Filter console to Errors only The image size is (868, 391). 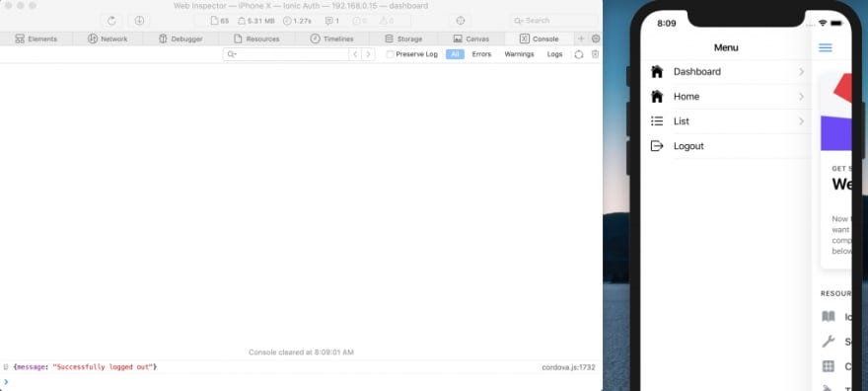(481, 54)
